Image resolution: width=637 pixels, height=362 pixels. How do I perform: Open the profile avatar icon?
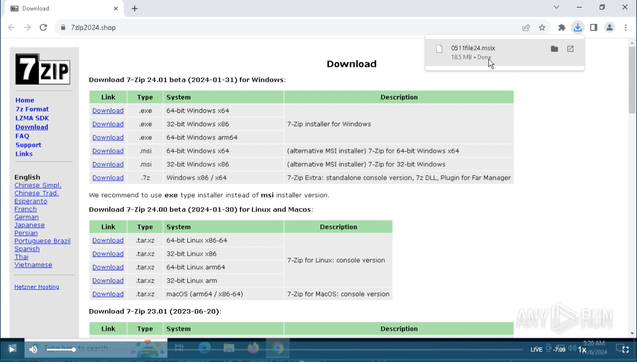(609, 28)
